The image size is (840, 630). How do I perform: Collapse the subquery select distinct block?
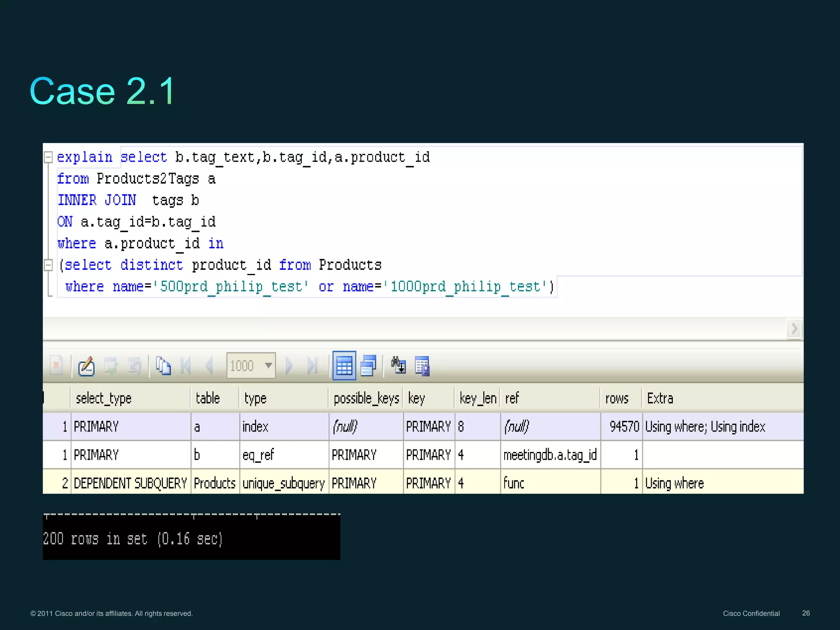point(48,265)
